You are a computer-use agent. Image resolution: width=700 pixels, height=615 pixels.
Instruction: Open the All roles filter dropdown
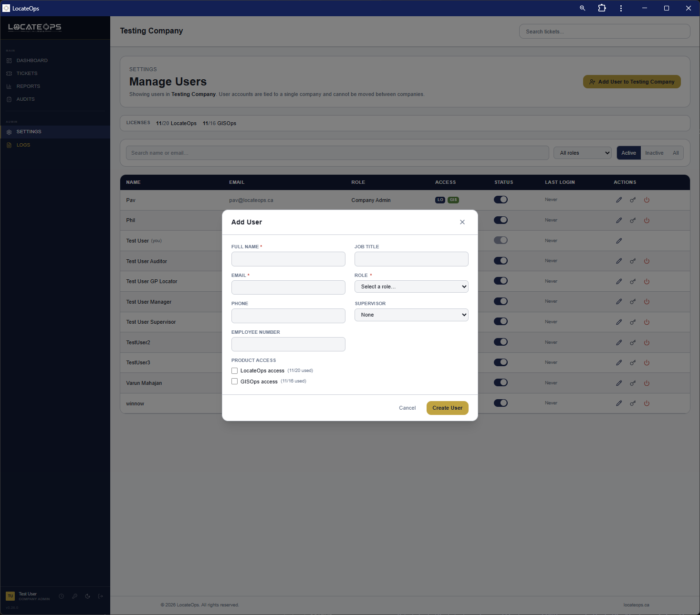click(x=583, y=153)
